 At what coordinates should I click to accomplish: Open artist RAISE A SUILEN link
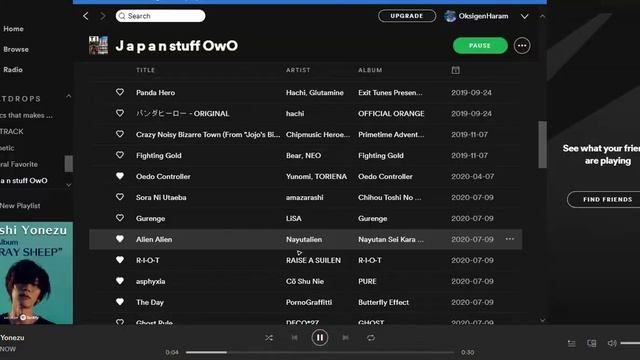[x=313, y=260]
